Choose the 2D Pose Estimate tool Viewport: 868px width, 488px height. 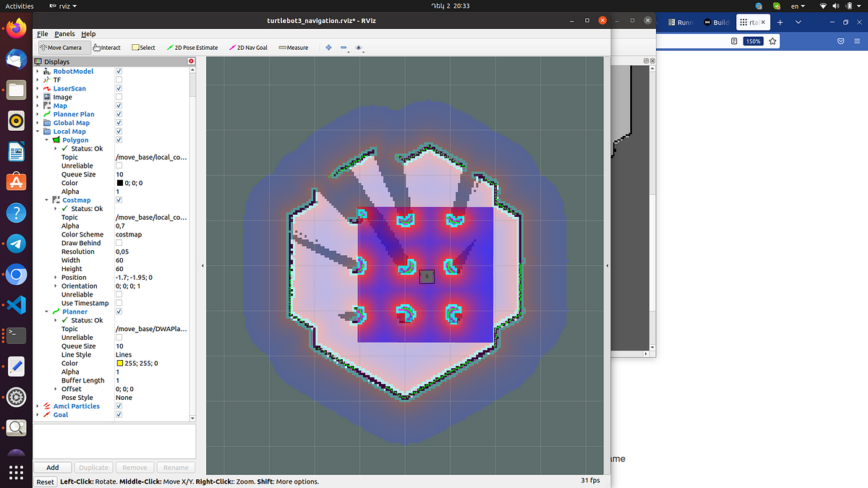click(x=192, y=47)
